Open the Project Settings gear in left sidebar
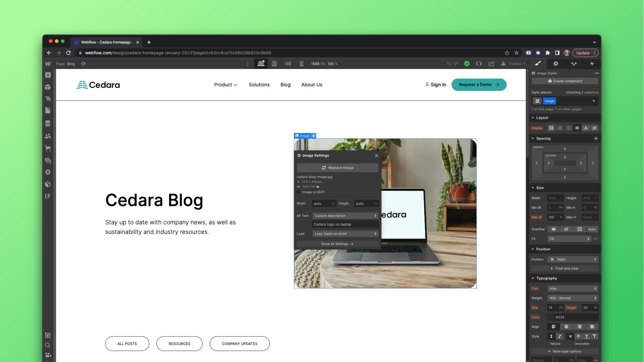The image size is (644, 362). [x=48, y=172]
